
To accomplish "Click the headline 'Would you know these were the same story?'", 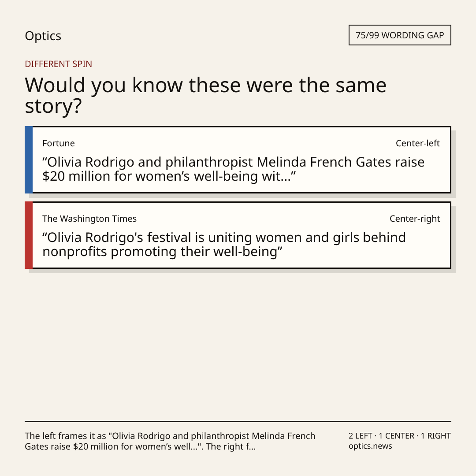I will (205, 95).
